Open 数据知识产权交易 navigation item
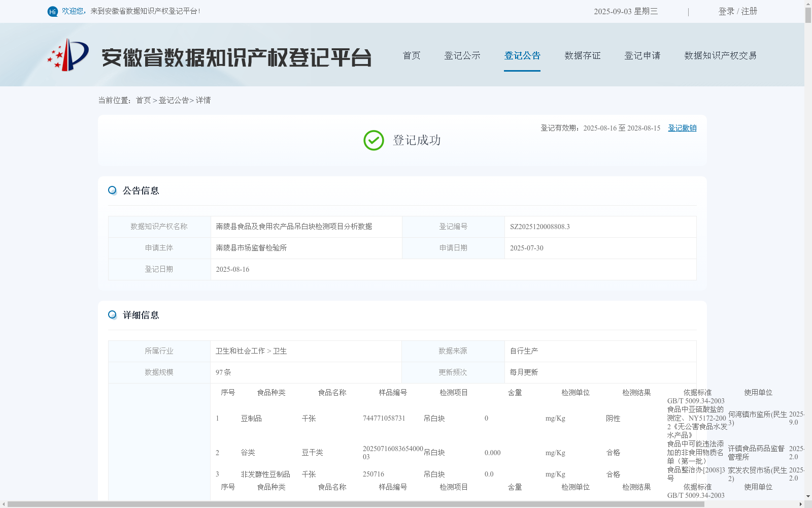The image size is (812, 508). pos(721,55)
